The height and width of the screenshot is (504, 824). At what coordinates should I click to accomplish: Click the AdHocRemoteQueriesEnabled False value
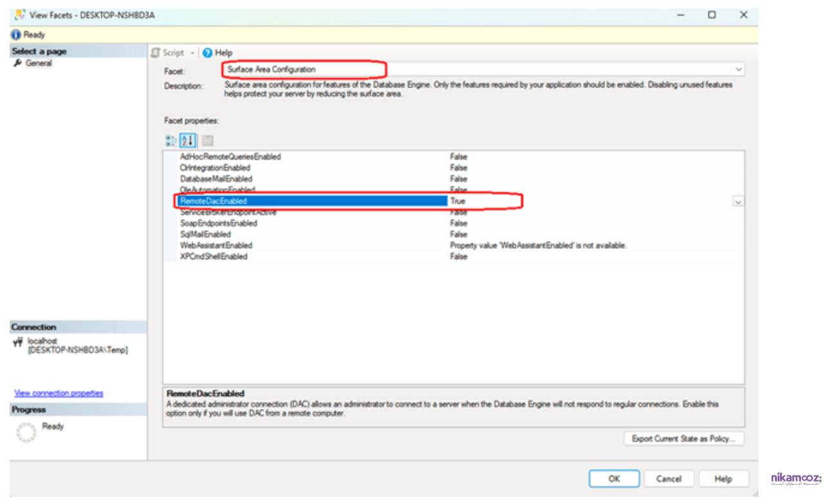[459, 157]
